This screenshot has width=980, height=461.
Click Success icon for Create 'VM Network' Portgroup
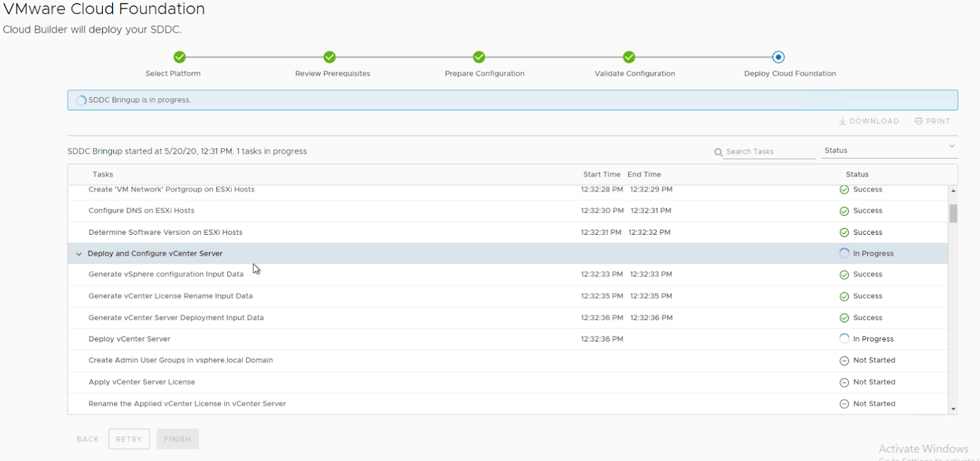pos(844,189)
